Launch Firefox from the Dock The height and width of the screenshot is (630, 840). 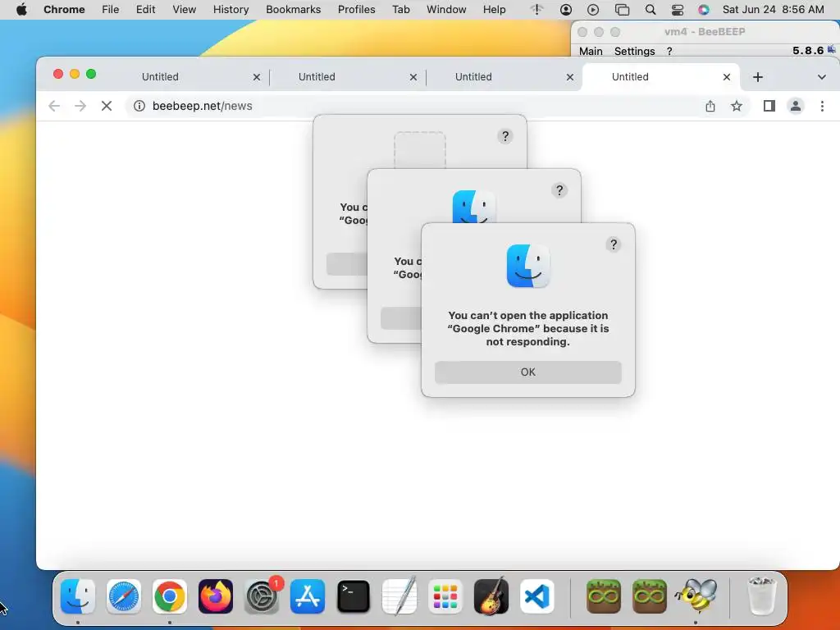(216, 596)
